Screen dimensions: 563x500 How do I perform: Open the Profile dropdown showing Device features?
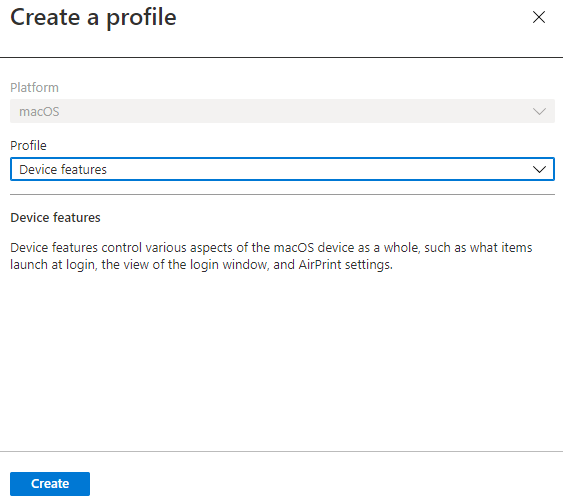(x=282, y=169)
